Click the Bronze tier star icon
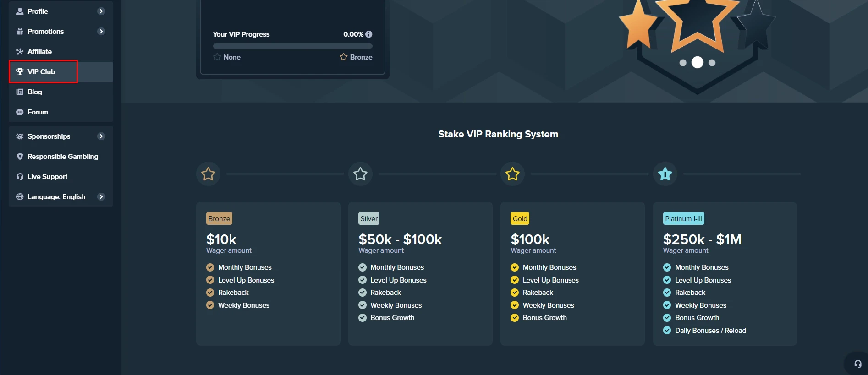 click(x=208, y=174)
